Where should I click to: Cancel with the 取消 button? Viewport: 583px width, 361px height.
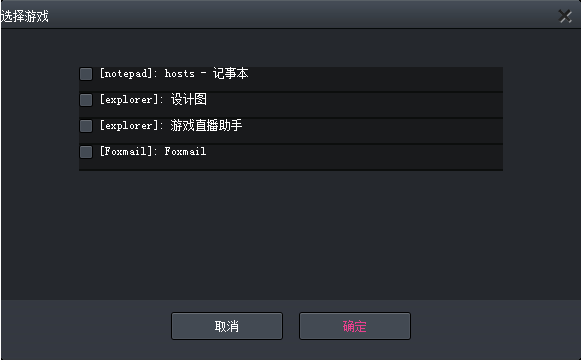pos(227,326)
